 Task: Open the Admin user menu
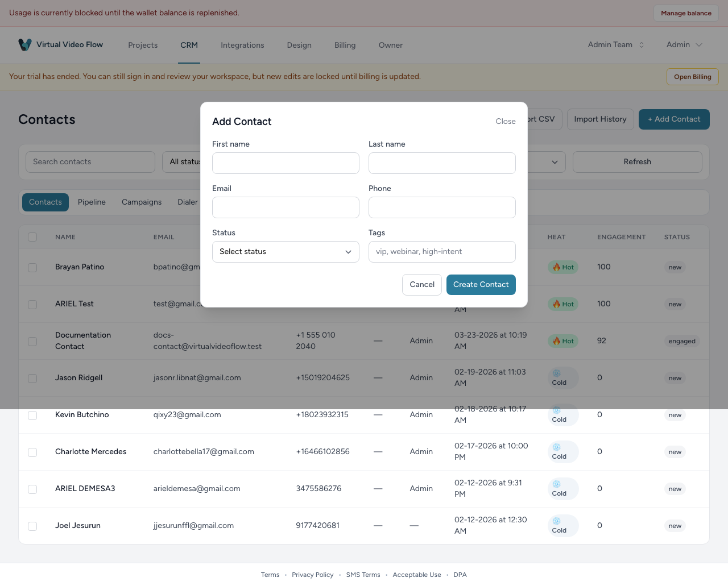click(684, 45)
